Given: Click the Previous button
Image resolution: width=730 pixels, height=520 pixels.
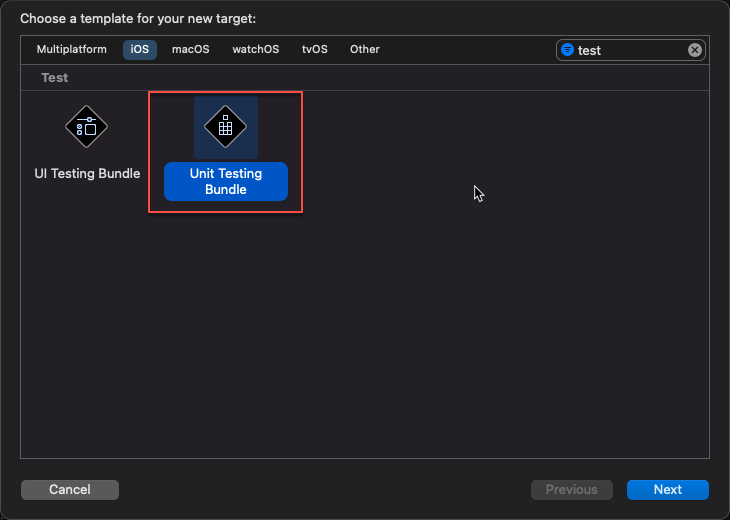Looking at the screenshot, I should point(572,490).
